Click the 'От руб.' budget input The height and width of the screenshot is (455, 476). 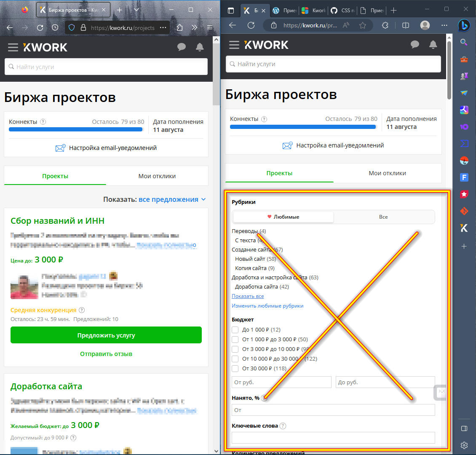pyautogui.click(x=281, y=382)
